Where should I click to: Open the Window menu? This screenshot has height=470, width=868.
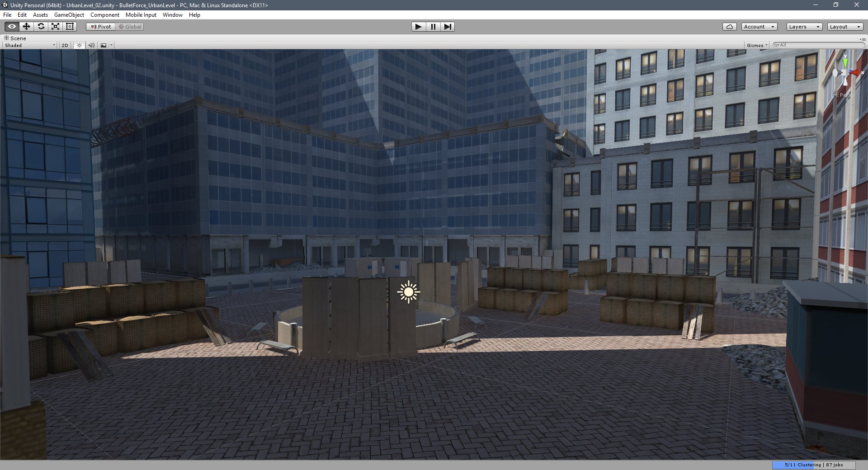pyautogui.click(x=173, y=15)
